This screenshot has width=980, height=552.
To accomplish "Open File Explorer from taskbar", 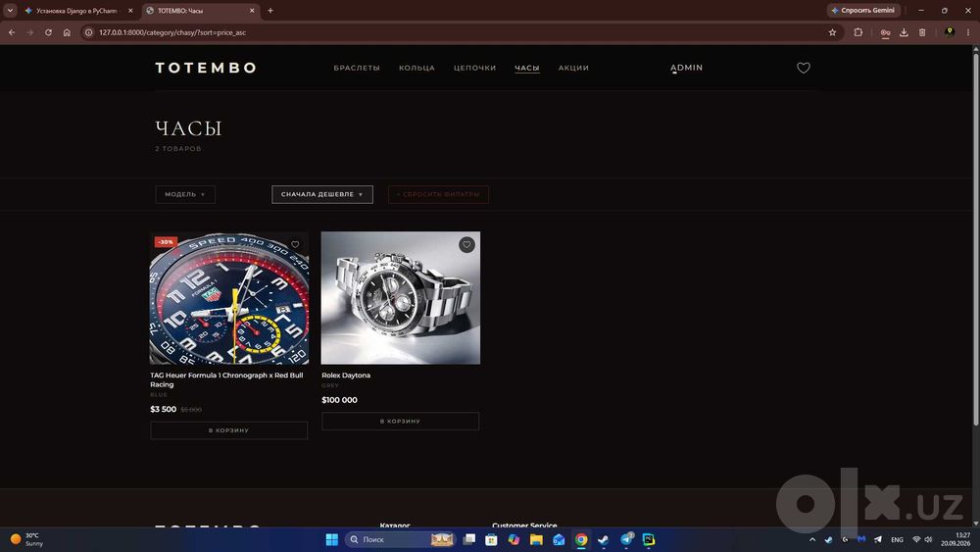I will click(x=536, y=539).
